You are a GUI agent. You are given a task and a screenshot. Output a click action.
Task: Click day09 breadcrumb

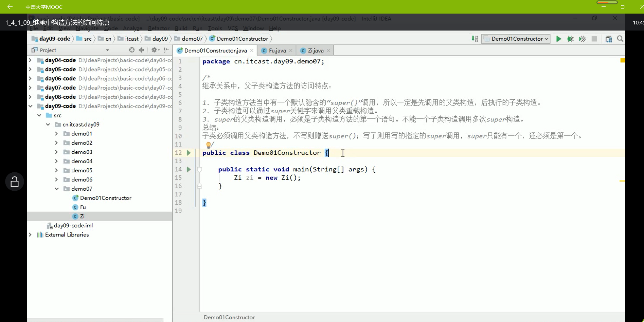(x=156, y=39)
